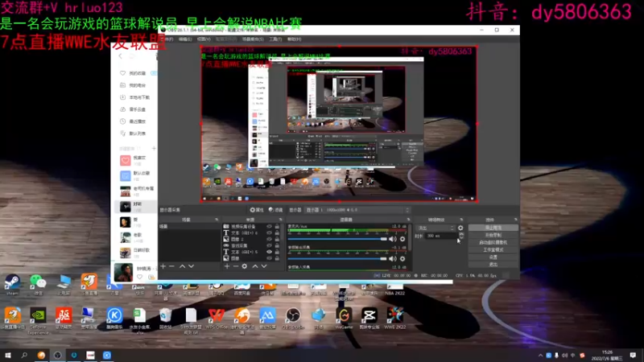Toggle lock on 文本 (GDI+) 6 source
The height and width of the screenshot is (362, 644).
pyautogui.click(x=277, y=232)
